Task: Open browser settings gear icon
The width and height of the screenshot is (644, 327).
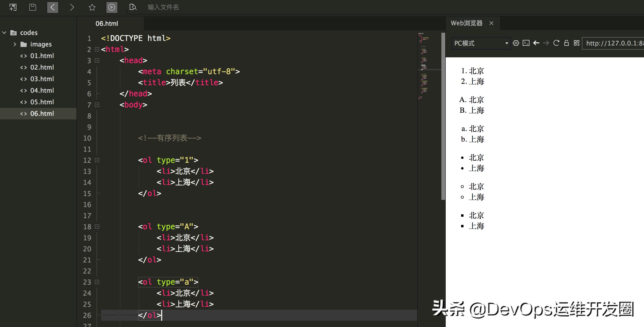Action: (516, 43)
